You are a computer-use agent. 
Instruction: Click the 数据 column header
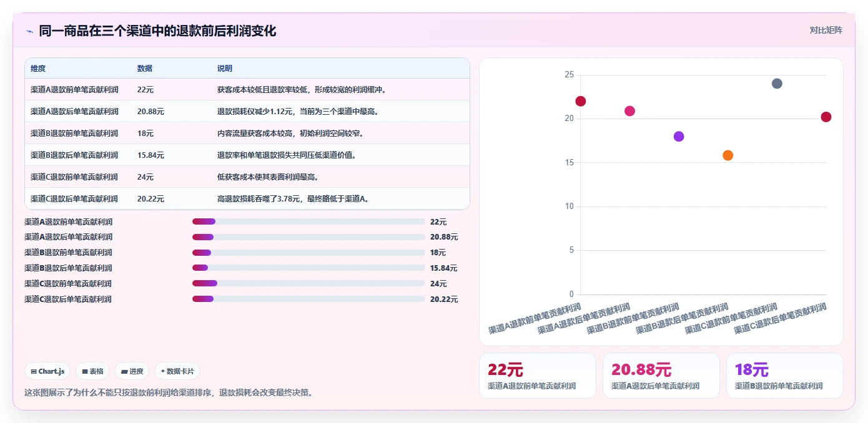pyautogui.click(x=145, y=69)
